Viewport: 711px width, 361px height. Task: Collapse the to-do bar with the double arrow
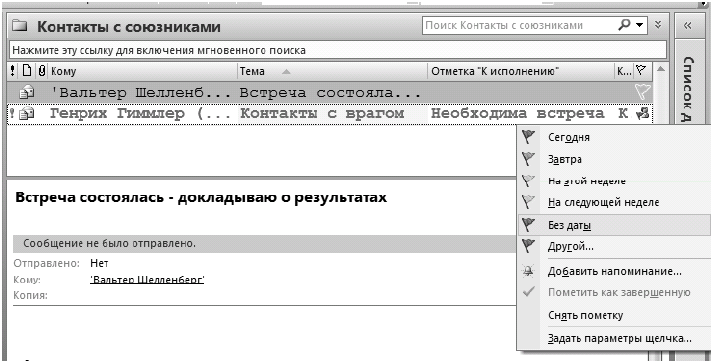(x=687, y=26)
